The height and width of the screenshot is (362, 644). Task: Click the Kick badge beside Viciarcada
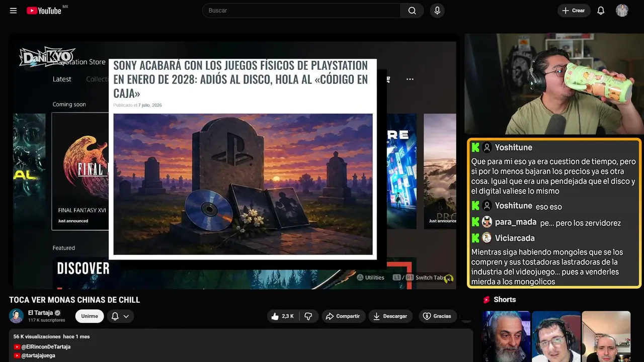coord(475,238)
